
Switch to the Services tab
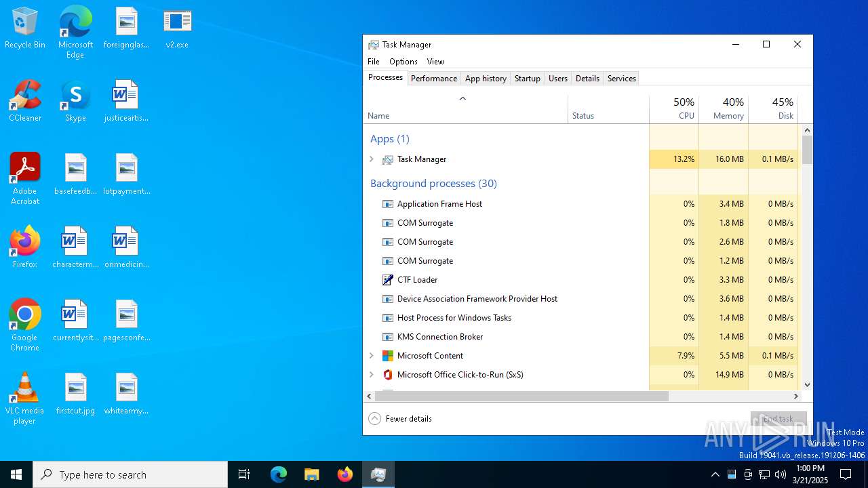coord(621,79)
